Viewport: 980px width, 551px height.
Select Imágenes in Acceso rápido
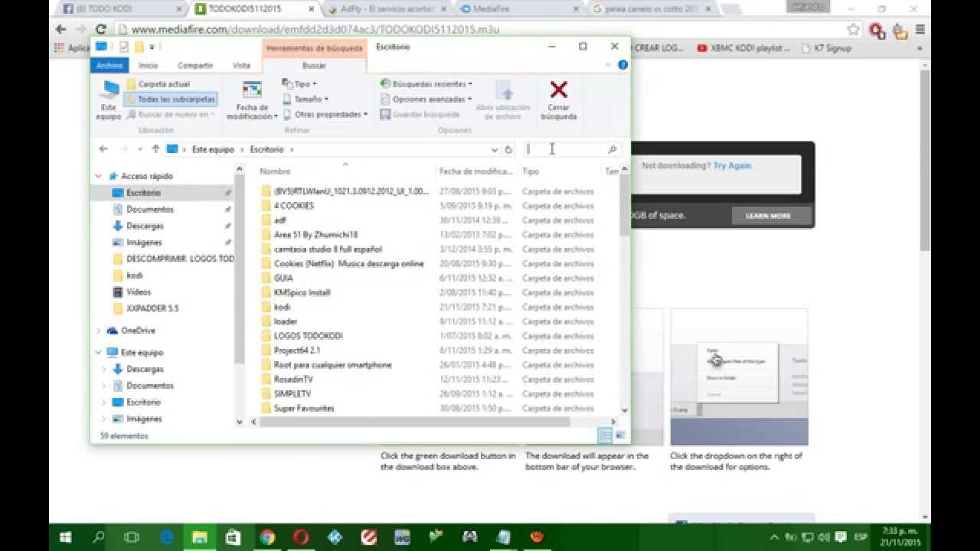pos(144,243)
